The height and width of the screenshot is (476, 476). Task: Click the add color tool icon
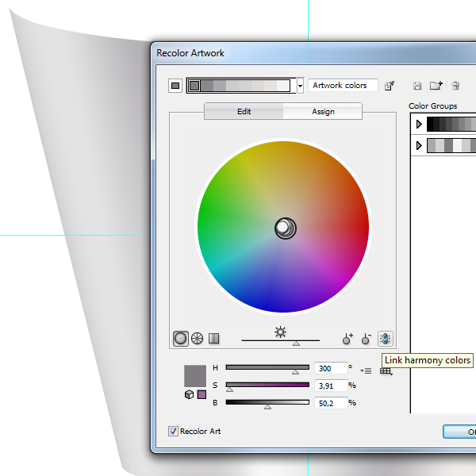[x=347, y=339]
